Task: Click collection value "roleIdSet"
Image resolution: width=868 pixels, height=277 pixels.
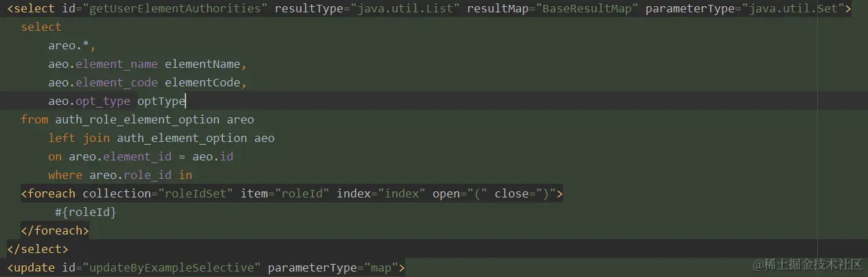Action: pos(196,193)
